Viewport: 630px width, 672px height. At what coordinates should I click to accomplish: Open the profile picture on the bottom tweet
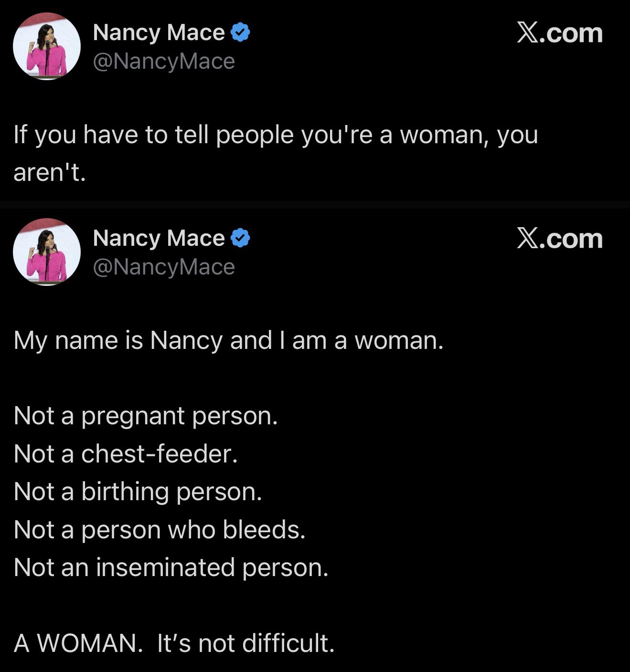pos(47,252)
